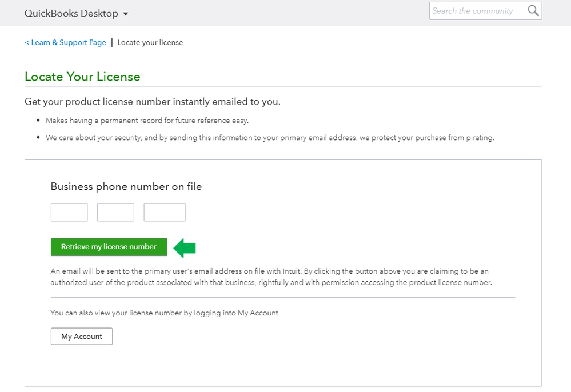
Task: Click the Locate Your License heading
Action: 82,77
